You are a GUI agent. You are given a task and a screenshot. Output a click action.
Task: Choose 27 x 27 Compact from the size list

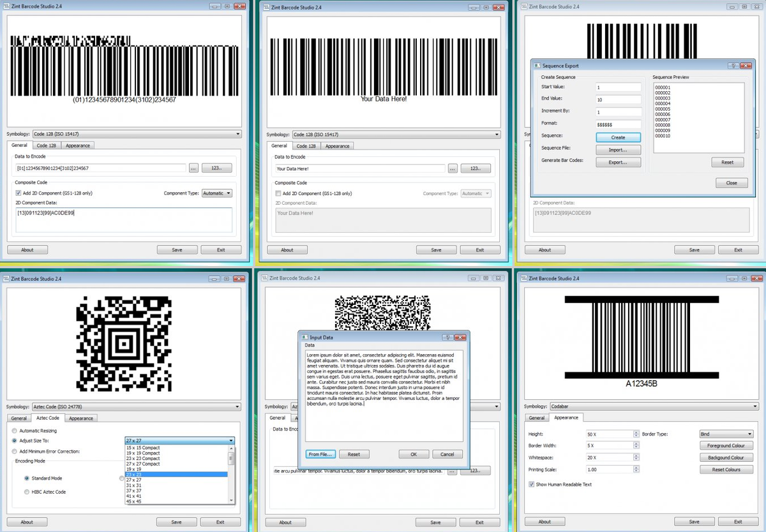(176, 464)
